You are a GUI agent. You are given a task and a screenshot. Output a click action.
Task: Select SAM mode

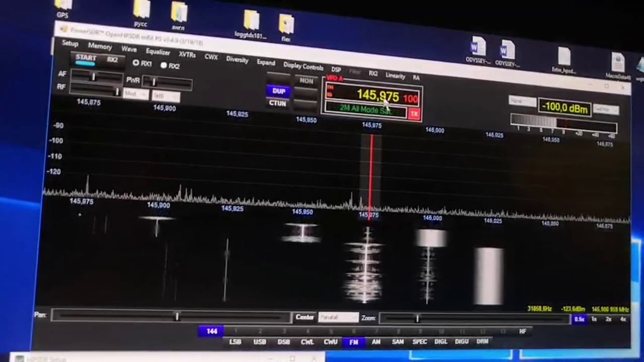(x=397, y=342)
